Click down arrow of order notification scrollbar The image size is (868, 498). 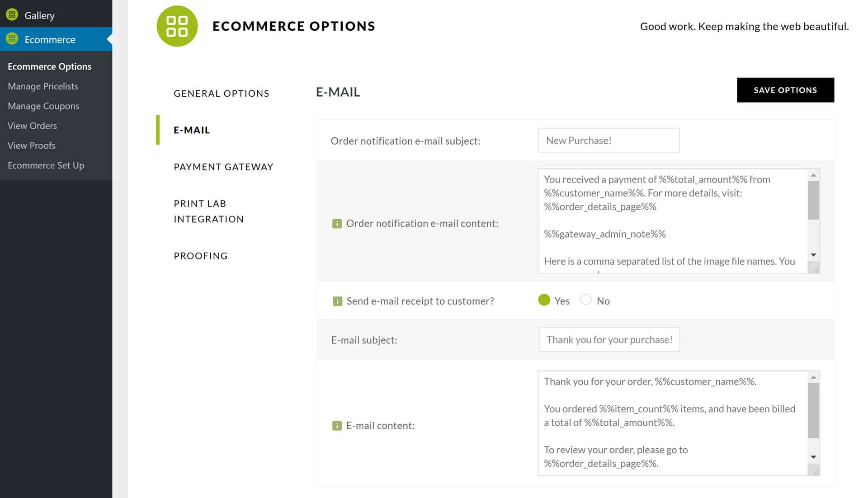coord(814,255)
